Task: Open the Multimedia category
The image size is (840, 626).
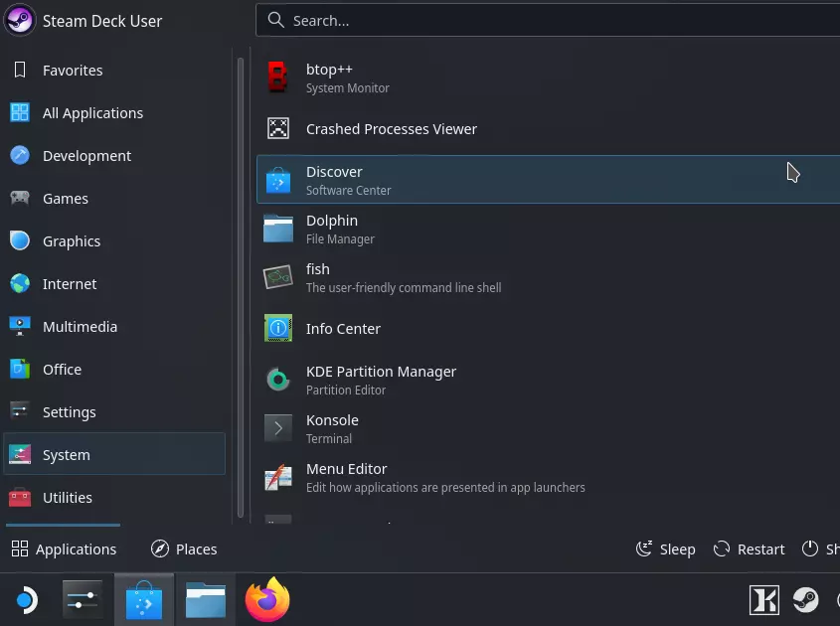Action: coord(114,327)
